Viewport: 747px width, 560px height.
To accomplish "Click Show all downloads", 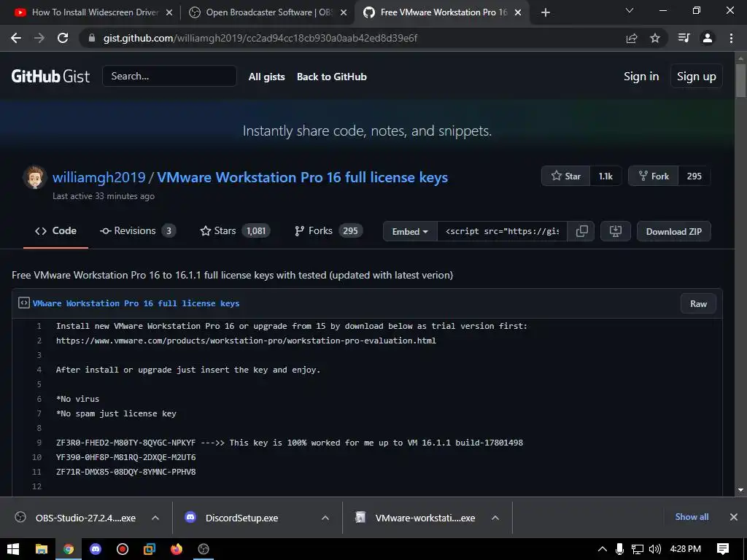I will 692,517.
